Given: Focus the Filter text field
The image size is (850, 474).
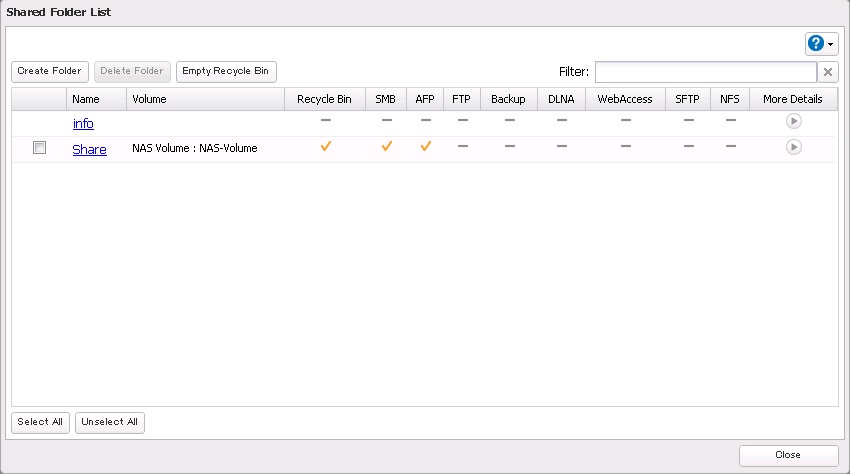Looking at the screenshot, I should click(705, 72).
